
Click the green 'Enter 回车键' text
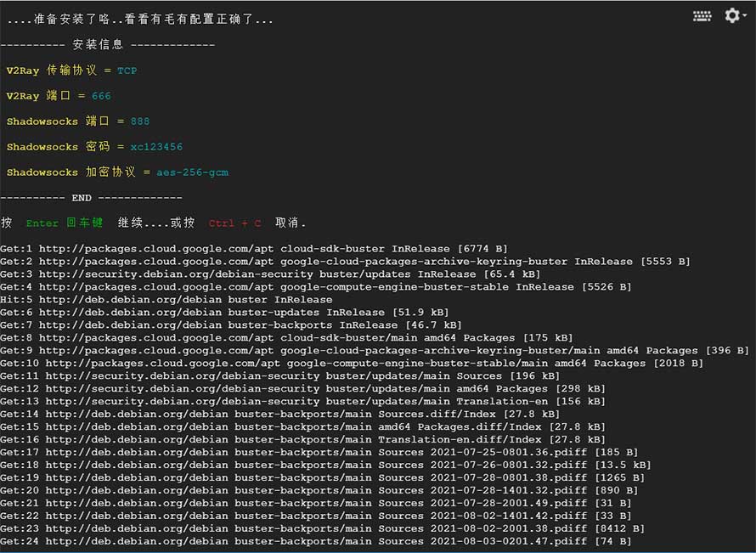(64, 223)
